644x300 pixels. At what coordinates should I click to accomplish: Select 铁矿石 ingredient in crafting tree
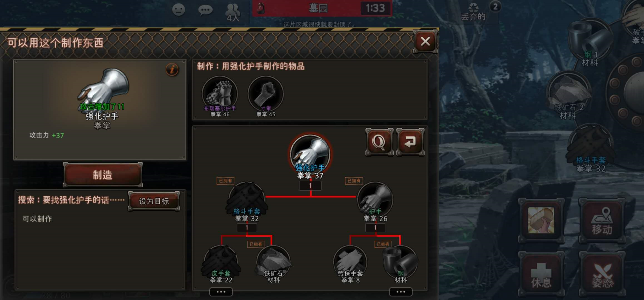pos(273,263)
